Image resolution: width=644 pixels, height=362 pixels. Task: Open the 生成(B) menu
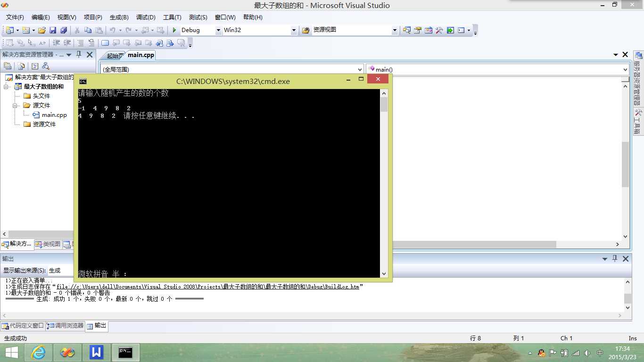pyautogui.click(x=119, y=17)
